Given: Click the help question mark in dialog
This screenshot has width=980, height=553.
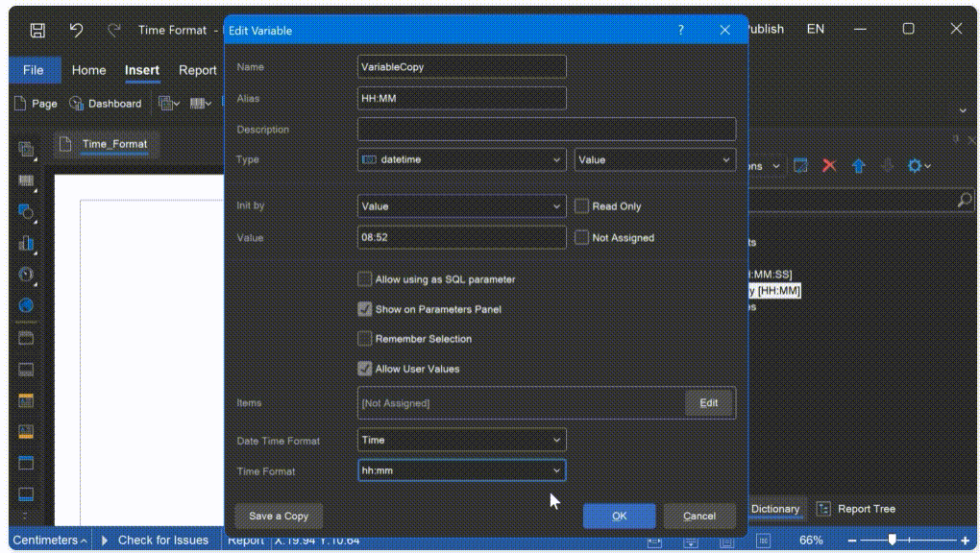Looking at the screenshot, I should [x=681, y=30].
